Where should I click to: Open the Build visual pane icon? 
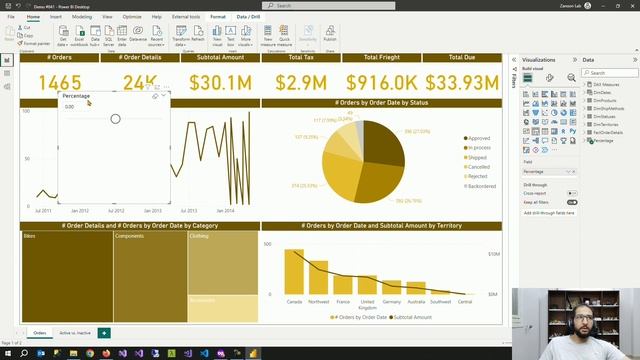528,78
